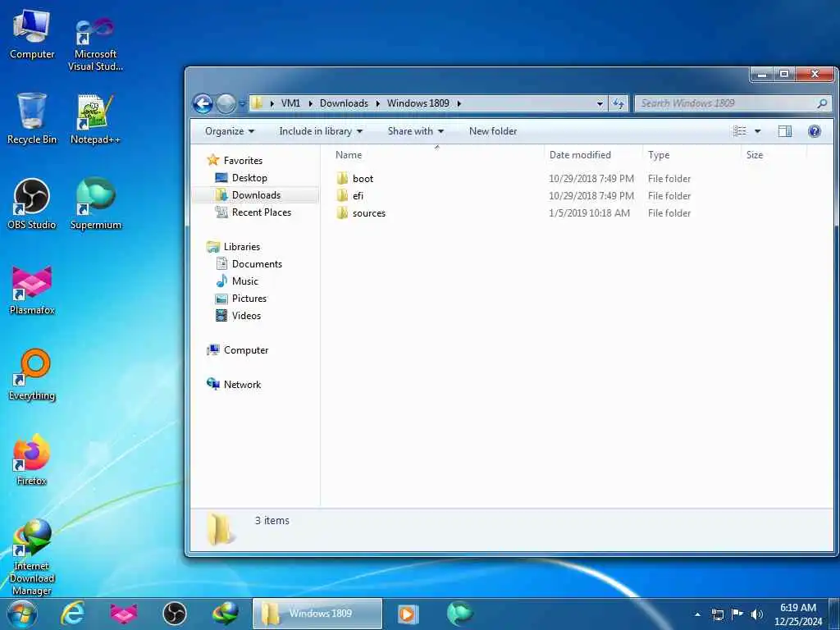Viewport: 840px width, 630px height.
Task: Show the preview pane
Action: point(785,131)
